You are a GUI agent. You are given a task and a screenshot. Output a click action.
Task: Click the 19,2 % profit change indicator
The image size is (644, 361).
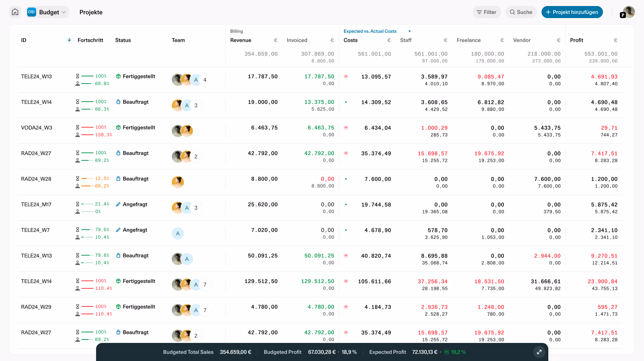coord(455,352)
